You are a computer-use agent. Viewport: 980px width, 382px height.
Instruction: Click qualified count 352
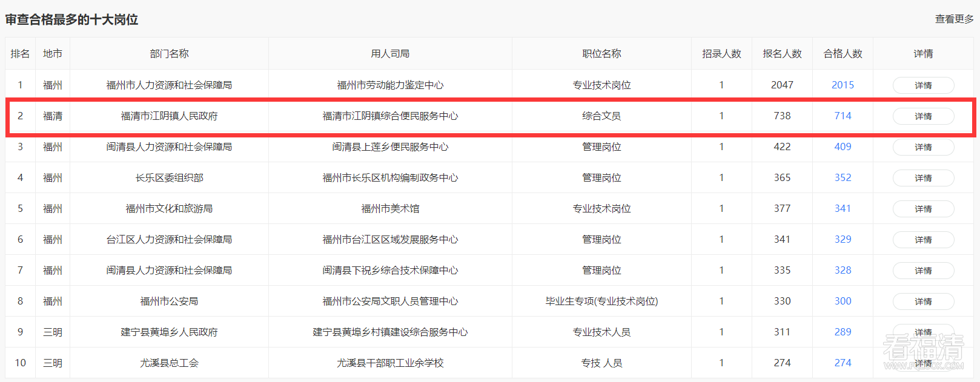click(x=843, y=177)
